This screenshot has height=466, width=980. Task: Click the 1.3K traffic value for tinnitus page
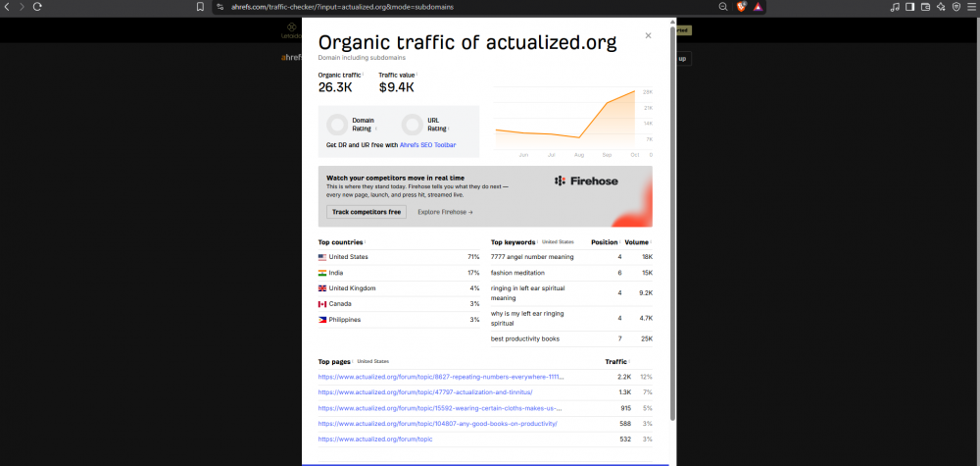(x=625, y=392)
